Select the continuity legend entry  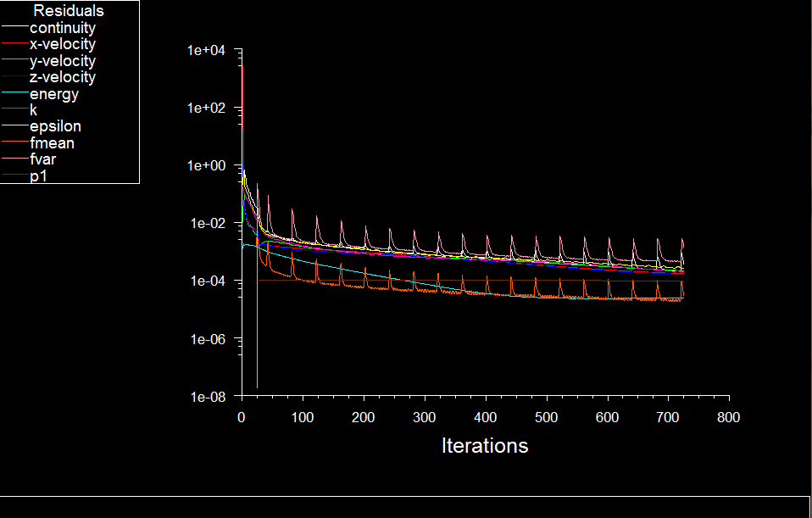point(63,28)
